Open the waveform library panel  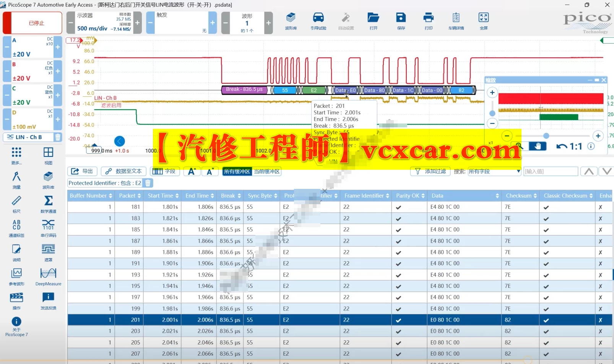[291, 21]
